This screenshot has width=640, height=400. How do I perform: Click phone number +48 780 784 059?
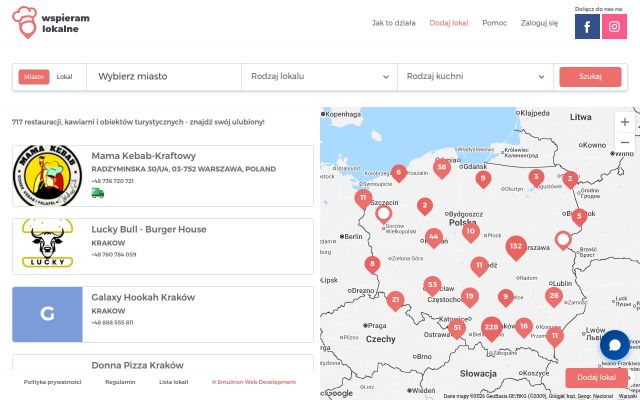point(113,254)
